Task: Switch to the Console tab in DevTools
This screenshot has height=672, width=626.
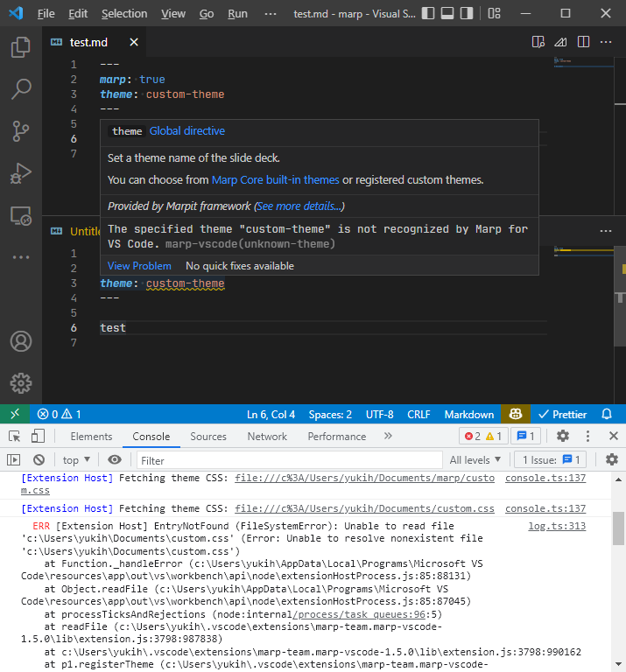Action: tap(151, 437)
